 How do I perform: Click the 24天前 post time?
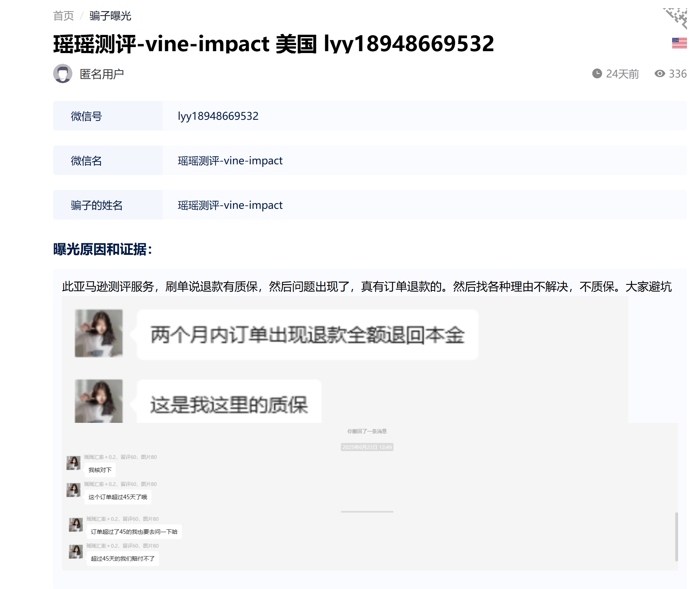[622, 74]
